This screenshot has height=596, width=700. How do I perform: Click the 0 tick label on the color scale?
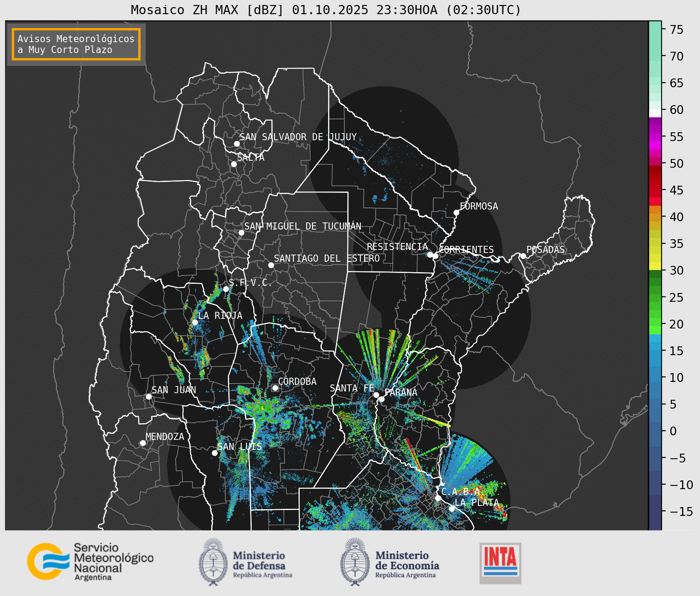pos(673,431)
